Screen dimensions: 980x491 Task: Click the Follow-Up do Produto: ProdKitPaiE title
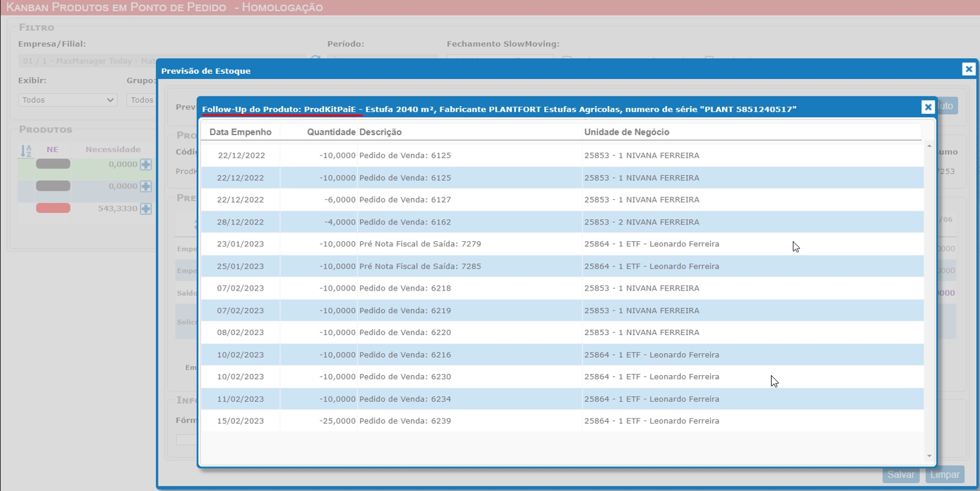(279, 109)
